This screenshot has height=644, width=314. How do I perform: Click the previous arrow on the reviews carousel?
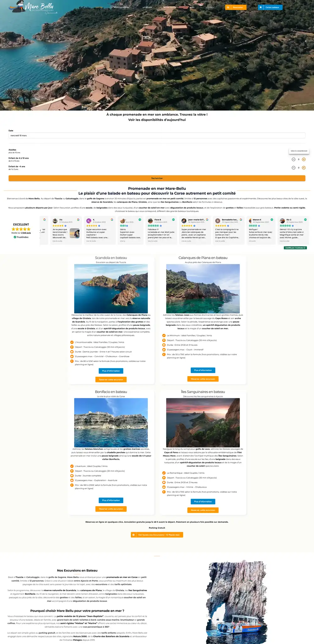point(41,230)
